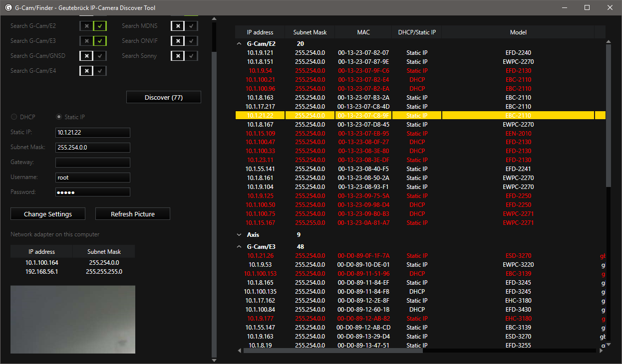Toggle the Search G-Cam/E2 switch
Viewport: 622px width, 364px height.
(x=93, y=26)
